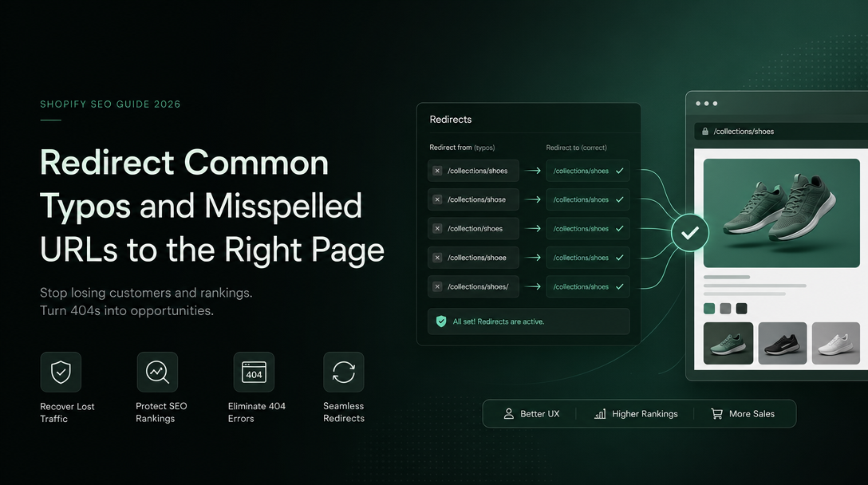Click the All set! Redirects are active banner
Screen dimensions: 868x485
(x=529, y=321)
